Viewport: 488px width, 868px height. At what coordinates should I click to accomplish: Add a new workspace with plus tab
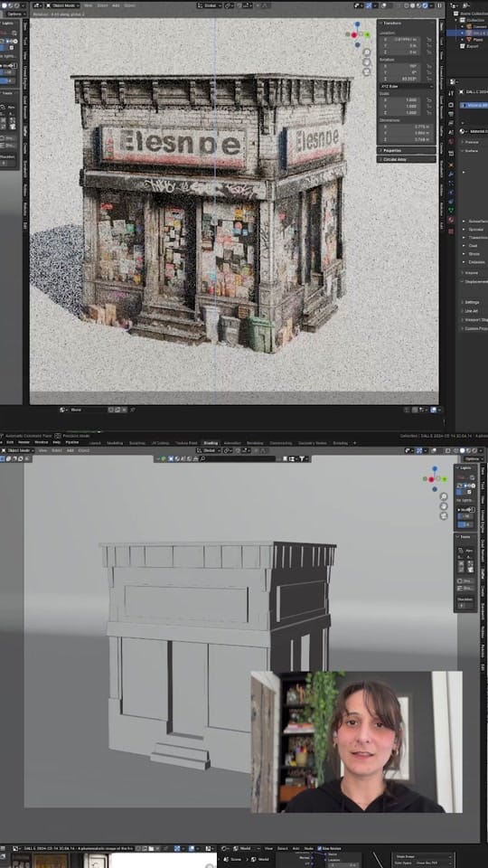pos(354,443)
